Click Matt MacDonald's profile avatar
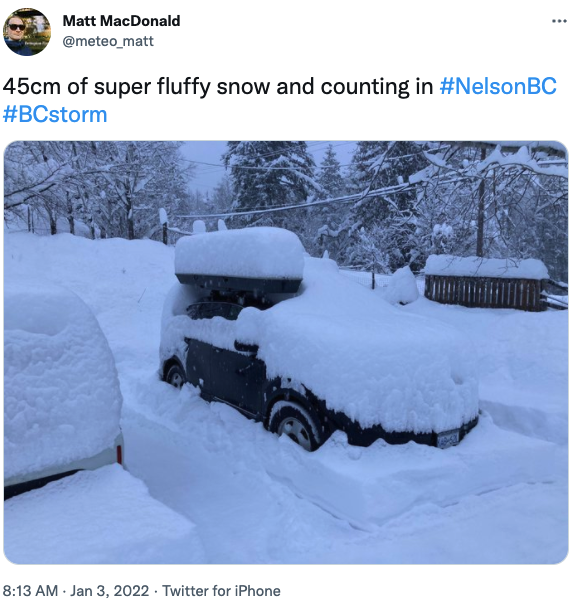 [27, 32]
